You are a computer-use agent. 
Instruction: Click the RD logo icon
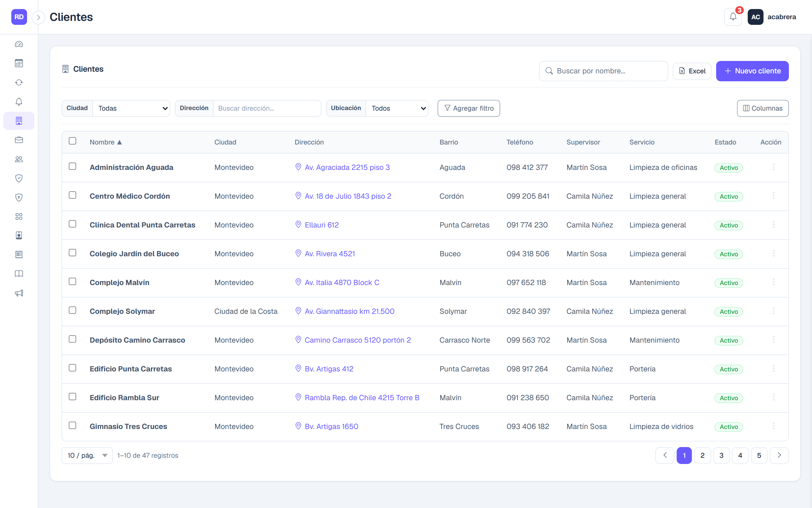(x=19, y=17)
